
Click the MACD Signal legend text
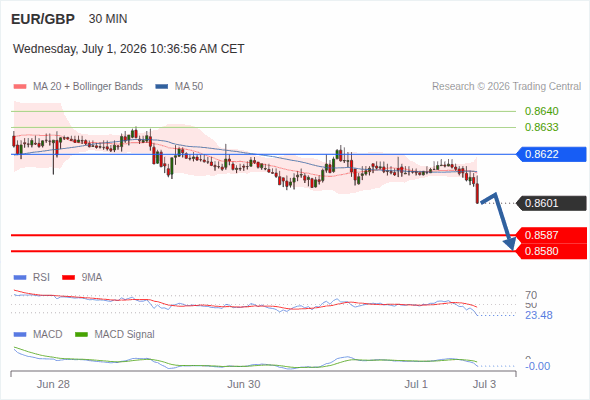click(x=124, y=335)
